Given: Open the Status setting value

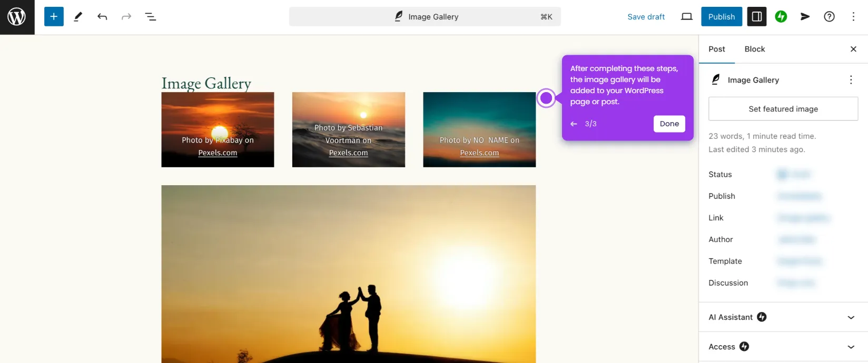Looking at the screenshot, I should click(x=794, y=174).
